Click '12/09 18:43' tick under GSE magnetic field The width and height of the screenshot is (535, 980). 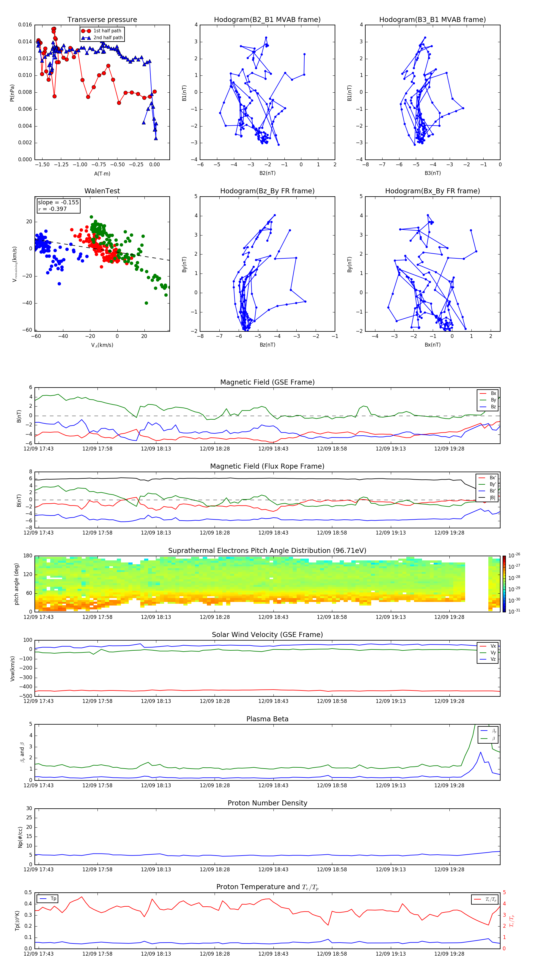tap(273, 449)
